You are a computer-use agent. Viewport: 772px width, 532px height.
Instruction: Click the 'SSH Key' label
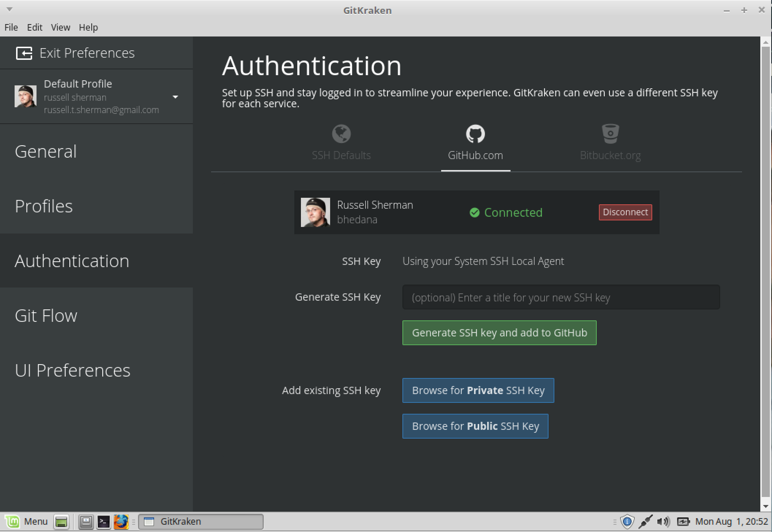pos(361,261)
